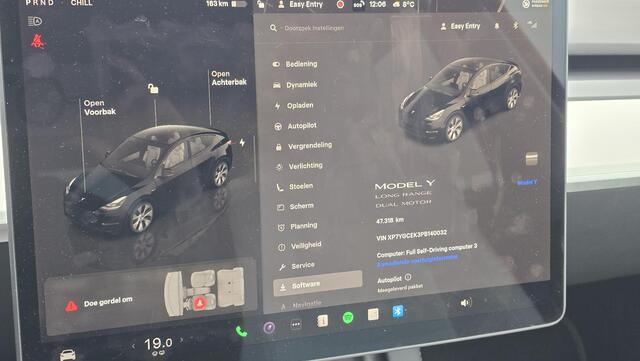This screenshot has width=640, height=361.
Task: Open notifications bell icon
Action: [x=497, y=26]
